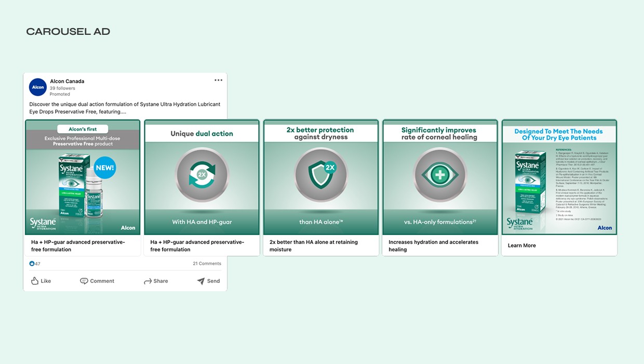Click the 47 reactions count
The width and height of the screenshot is (644, 364).
pos(38,264)
